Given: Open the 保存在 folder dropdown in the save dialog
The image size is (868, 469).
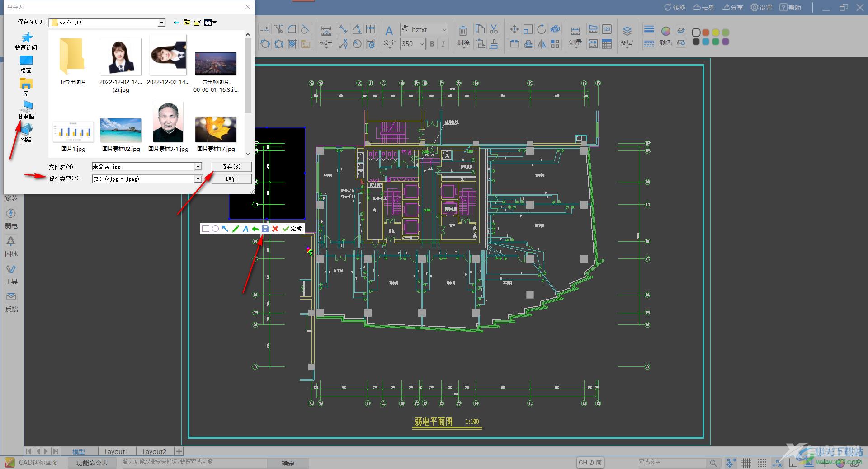Looking at the screenshot, I should pyautogui.click(x=162, y=23).
